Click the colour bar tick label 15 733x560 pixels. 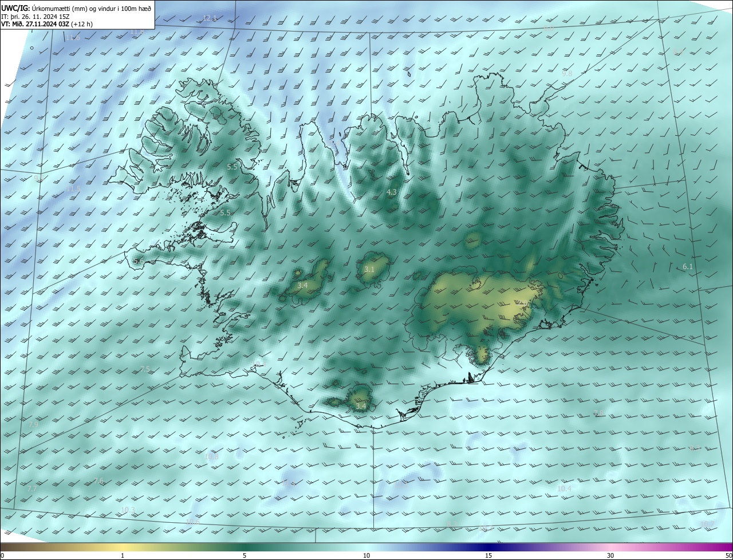(x=488, y=555)
